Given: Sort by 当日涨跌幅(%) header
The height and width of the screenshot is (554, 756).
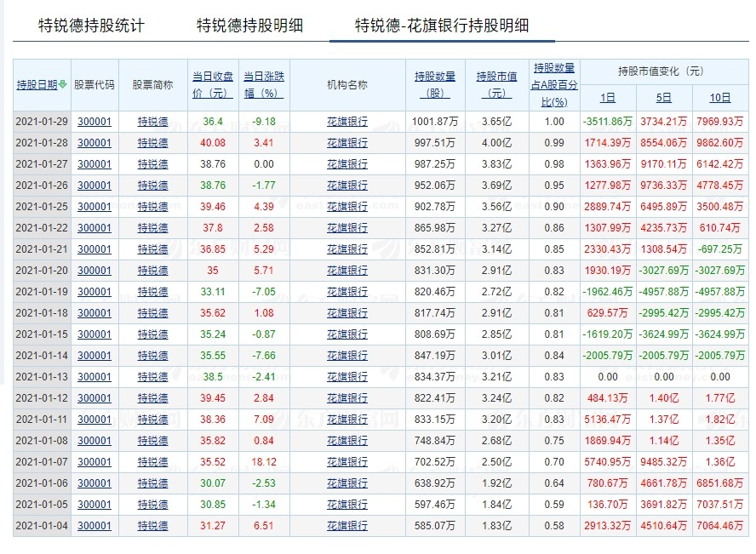Looking at the screenshot, I should pos(264,85).
